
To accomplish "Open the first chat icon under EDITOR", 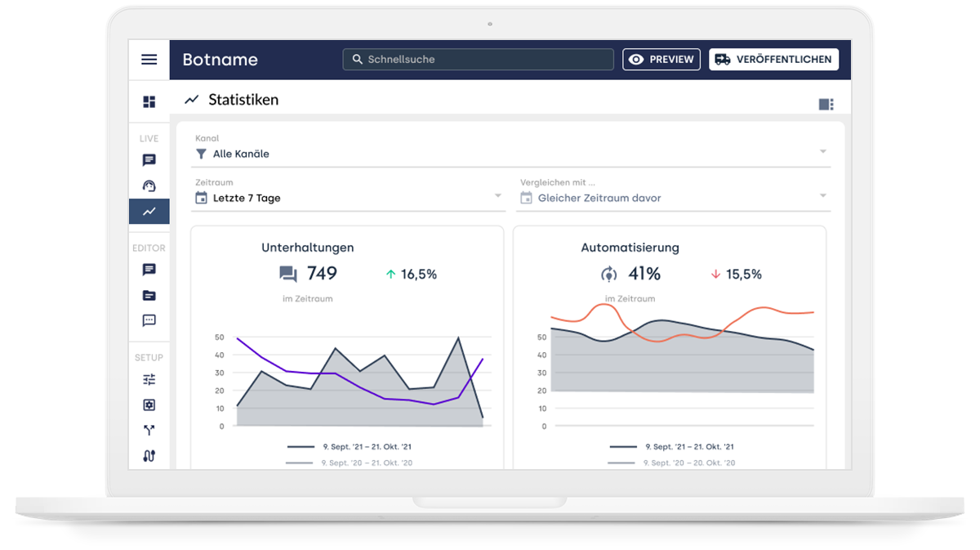I will coord(149,270).
